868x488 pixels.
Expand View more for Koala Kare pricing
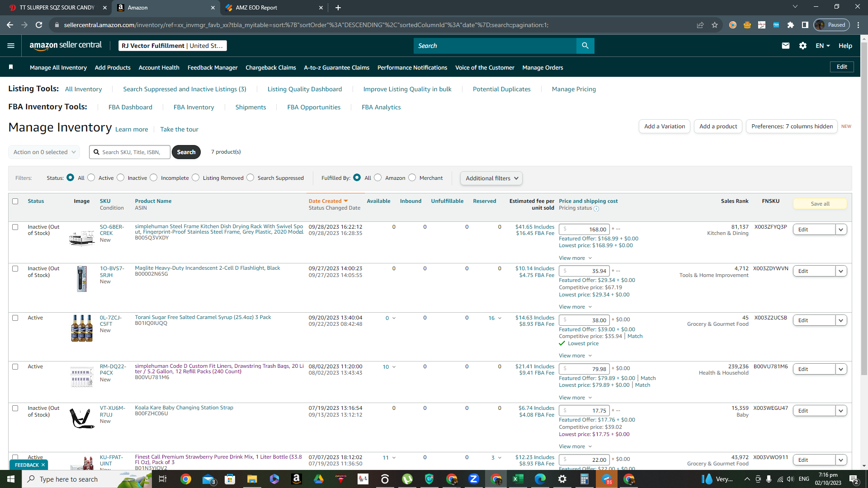[x=575, y=446]
